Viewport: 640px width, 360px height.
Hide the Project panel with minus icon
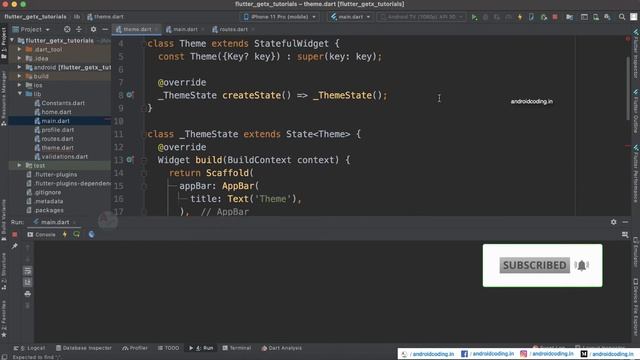point(105,29)
